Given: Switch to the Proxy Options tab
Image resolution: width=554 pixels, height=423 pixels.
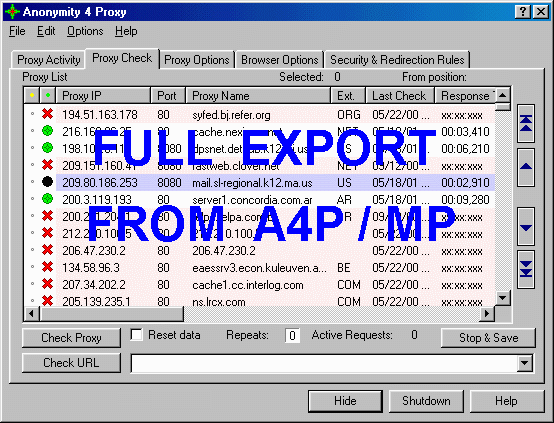Looking at the screenshot, I should 197,60.
